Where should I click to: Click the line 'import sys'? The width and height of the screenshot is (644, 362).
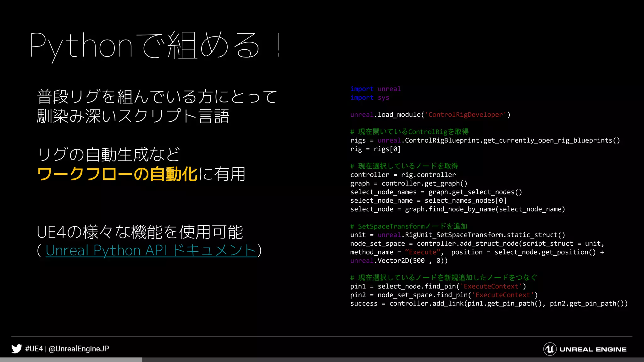tap(370, 97)
